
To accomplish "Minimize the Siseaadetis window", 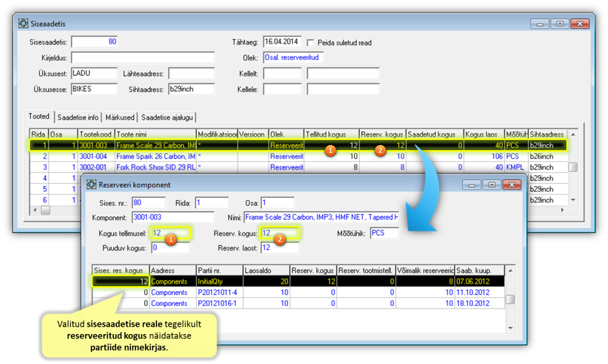I will pos(540,24).
